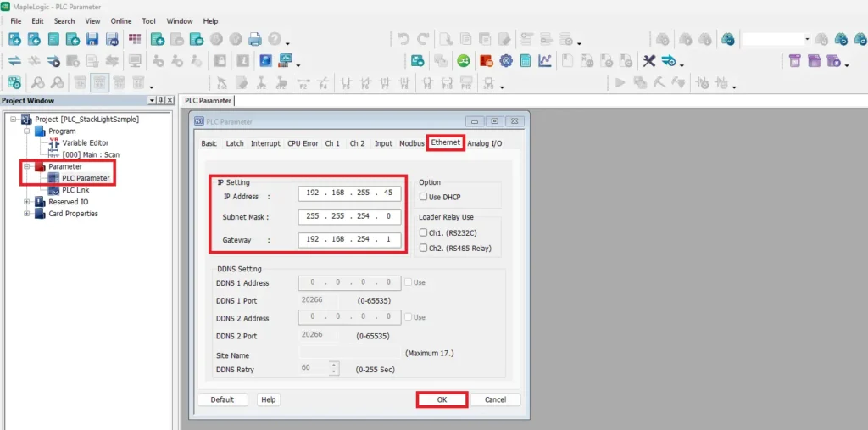Image resolution: width=868 pixels, height=430 pixels.
Task: Click the arrow with gear settings icon
Action: [669, 60]
